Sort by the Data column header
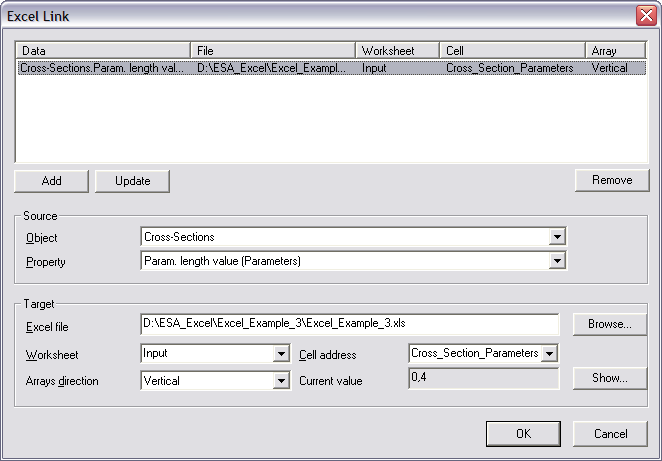 click(x=103, y=51)
